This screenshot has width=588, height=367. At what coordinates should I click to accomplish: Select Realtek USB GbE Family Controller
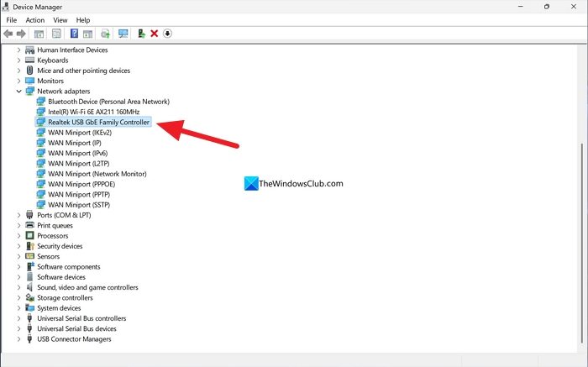coord(98,123)
